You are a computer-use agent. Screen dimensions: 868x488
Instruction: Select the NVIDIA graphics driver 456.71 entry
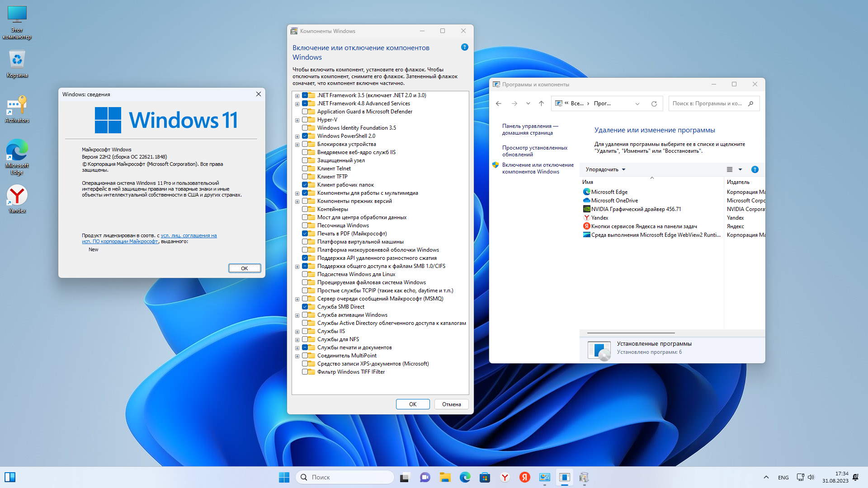[636, 209]
